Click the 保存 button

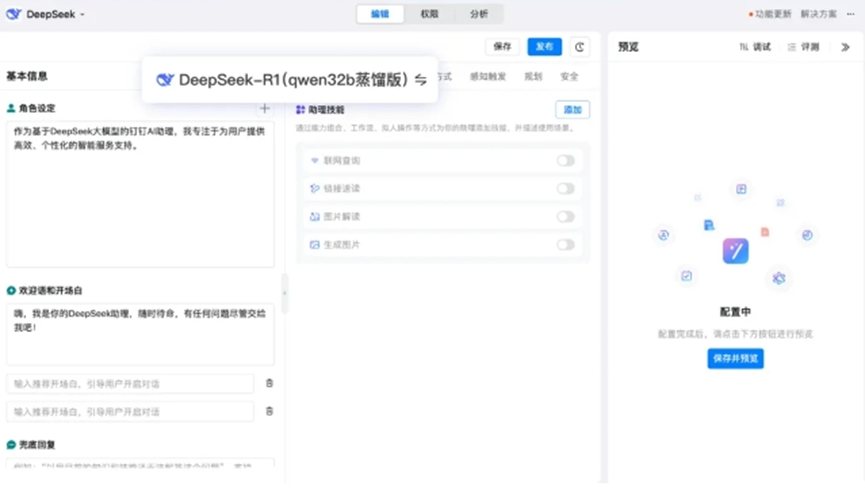[502, 46]
